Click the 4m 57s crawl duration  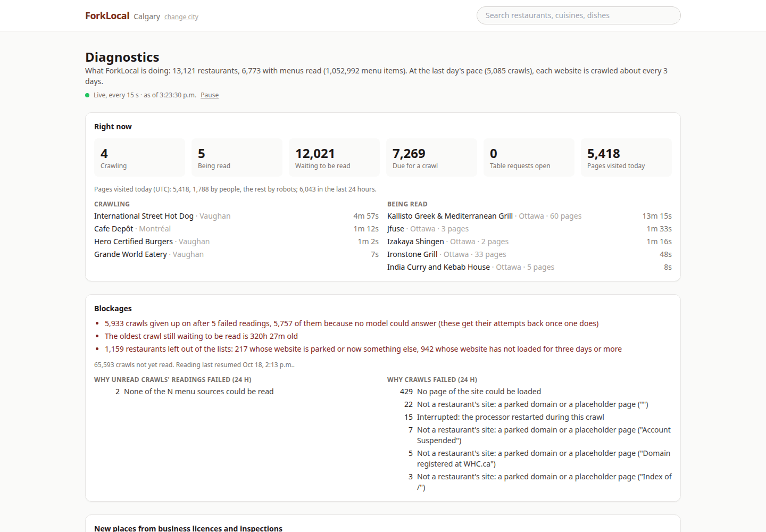tap(366, 216)
